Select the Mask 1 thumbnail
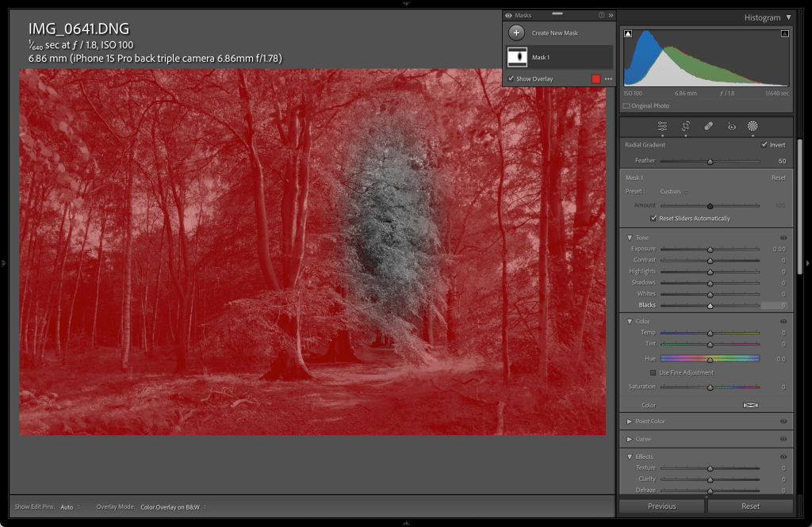Viewport: 812px width, 527px height. tap(516, 57)
